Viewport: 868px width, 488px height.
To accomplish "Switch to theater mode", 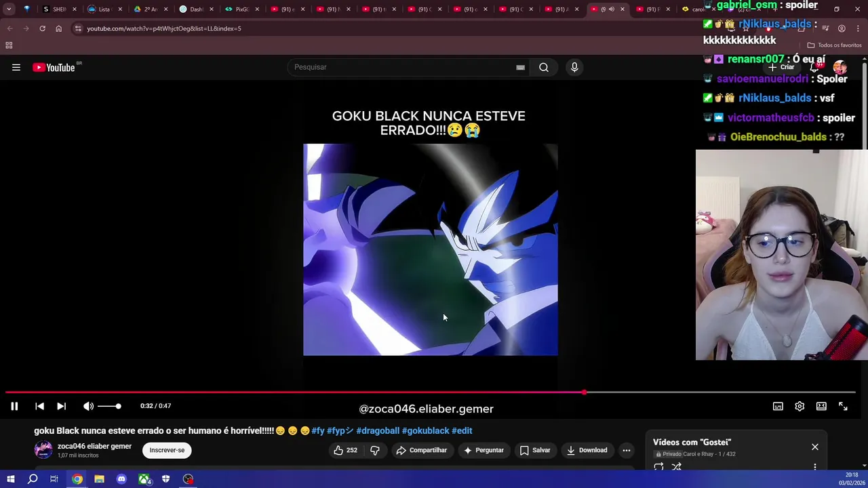I will coord(821,406).
